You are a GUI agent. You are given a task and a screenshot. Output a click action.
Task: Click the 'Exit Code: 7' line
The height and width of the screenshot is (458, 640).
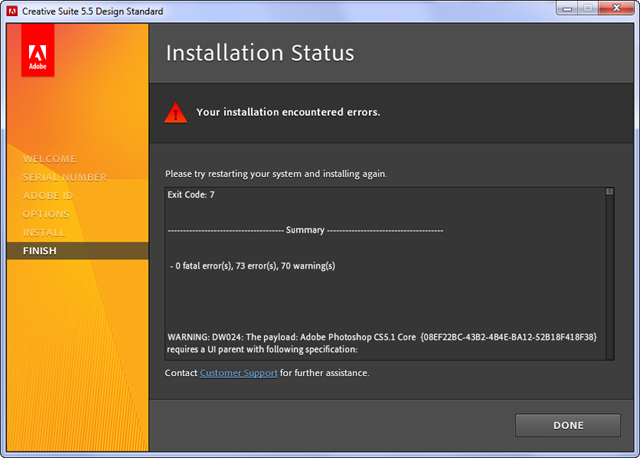(x=191, y=195)
